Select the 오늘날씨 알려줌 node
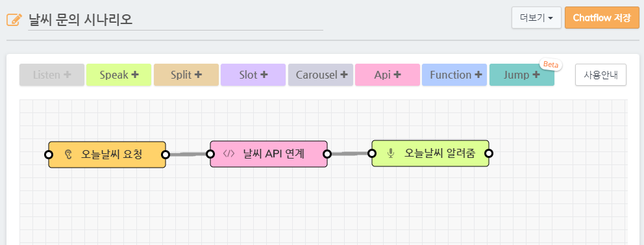644x245 pixels. [430, 153]
